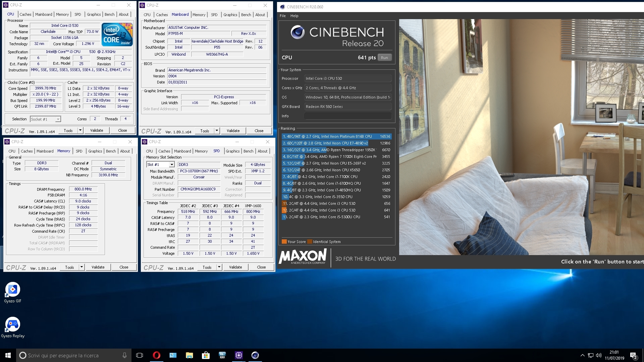Open Microsoft Store from the taskbar

click(x=206, y=355)
